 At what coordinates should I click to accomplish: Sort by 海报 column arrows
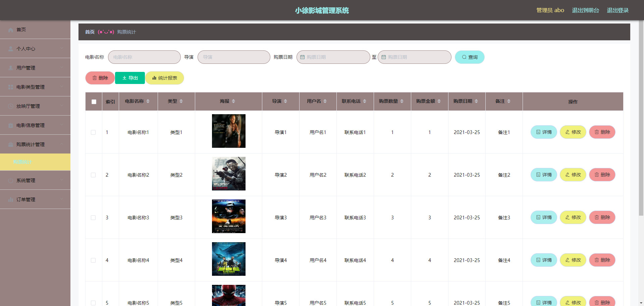tap(233, 101)
